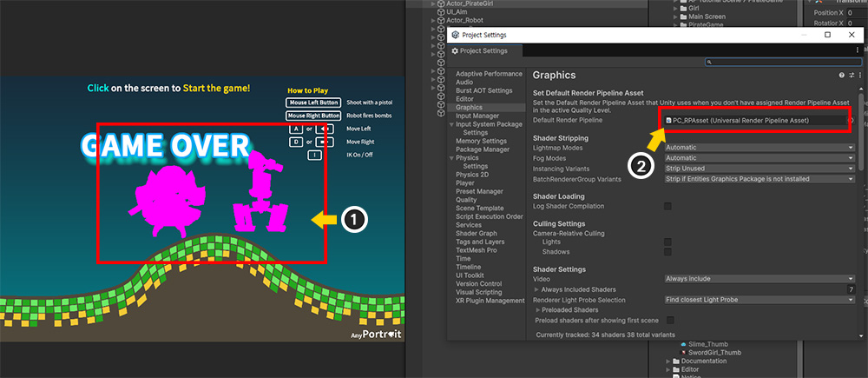This screenshot has height=378, width=868.
Task: Open the Graphics preset sliders icon
Action: click(852, 76)
